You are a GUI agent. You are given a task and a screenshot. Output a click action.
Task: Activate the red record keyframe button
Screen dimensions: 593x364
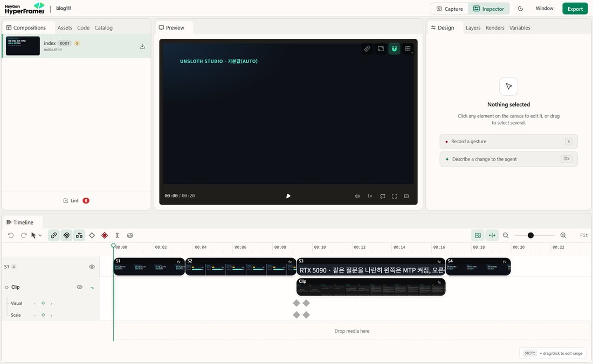(x=105, y=235)
